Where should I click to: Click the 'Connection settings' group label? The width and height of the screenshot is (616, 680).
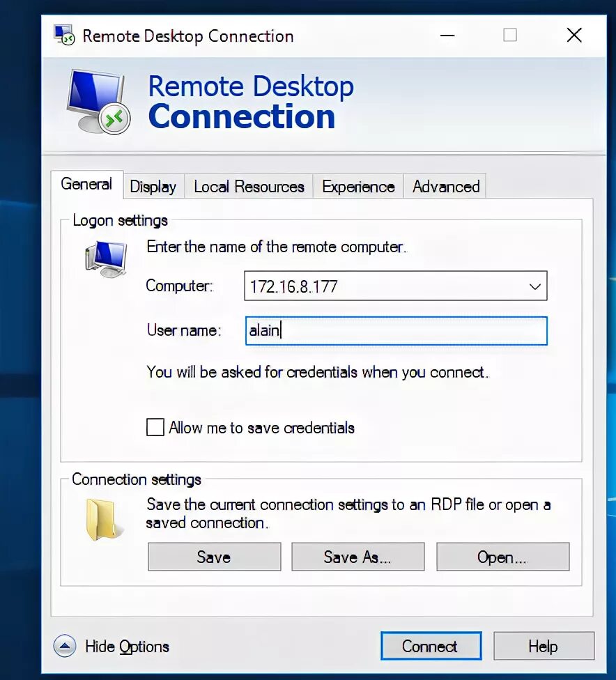tap(136, 479)
